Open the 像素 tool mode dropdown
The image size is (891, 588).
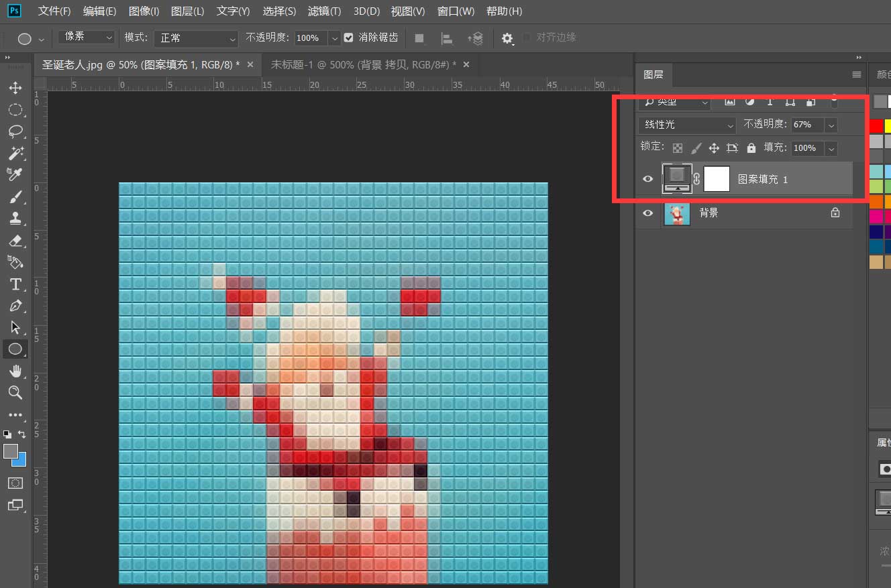click(87, 38)
